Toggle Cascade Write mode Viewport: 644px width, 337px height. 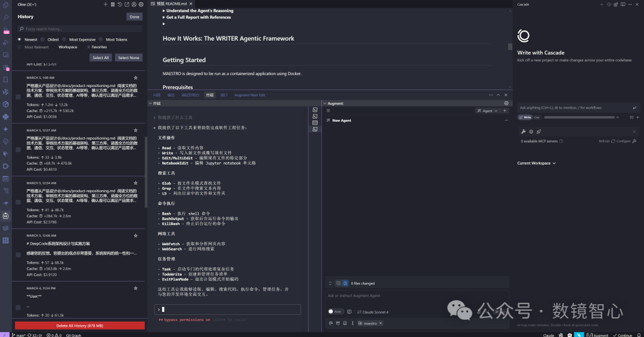tap(525, 118)
